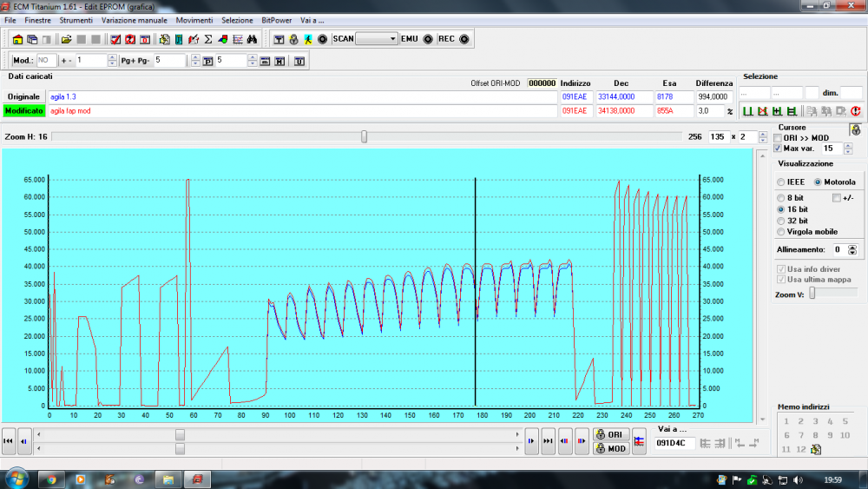Select IEEE visualization format

click(x=781, y=182)
